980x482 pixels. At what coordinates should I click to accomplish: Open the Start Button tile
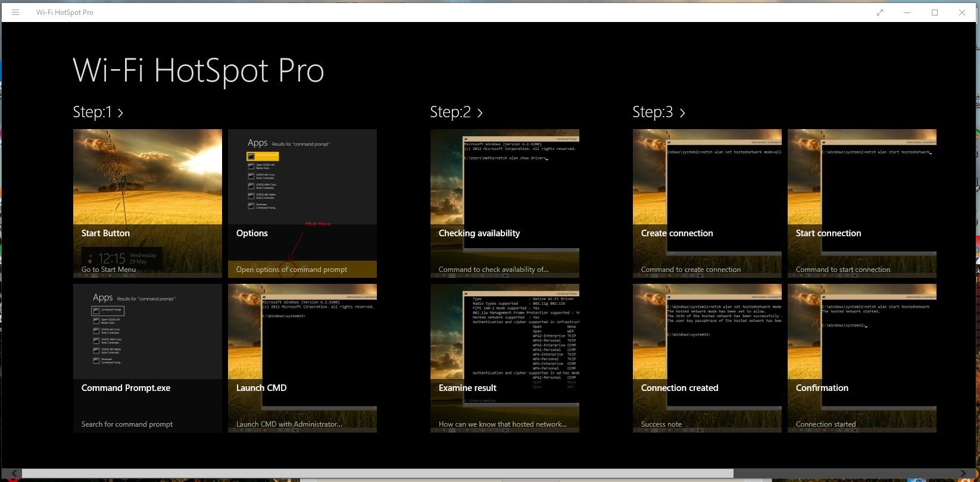(148, 204)
